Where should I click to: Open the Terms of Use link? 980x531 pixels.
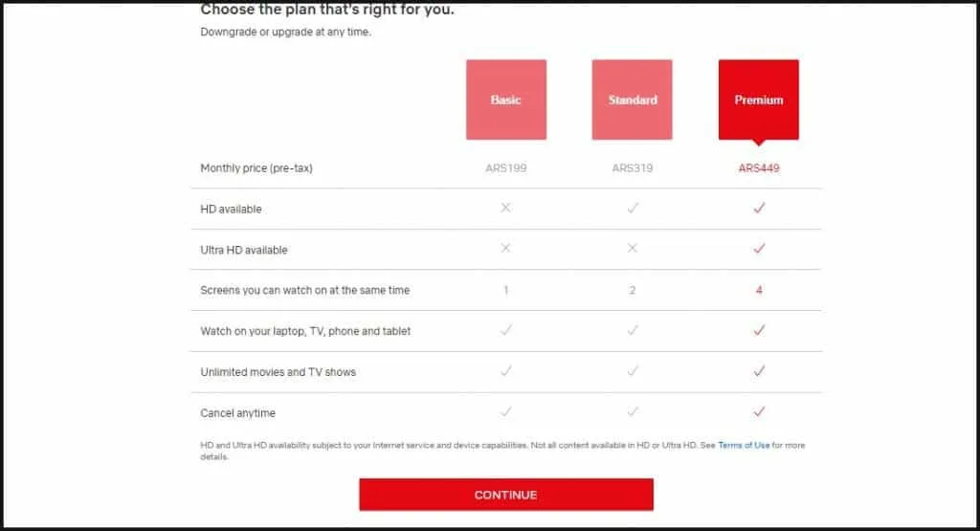[744, 446]
